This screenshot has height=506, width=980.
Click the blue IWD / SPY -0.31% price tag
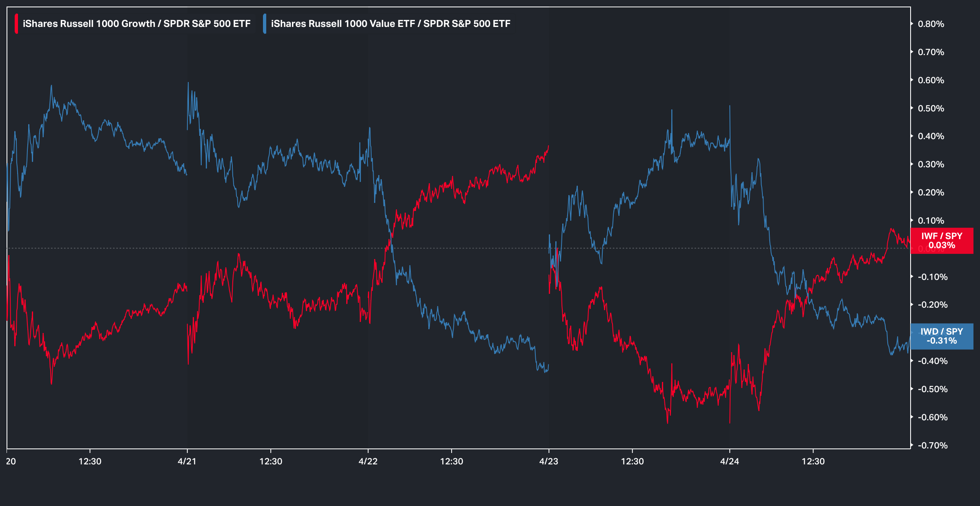(x=942, y=336)
